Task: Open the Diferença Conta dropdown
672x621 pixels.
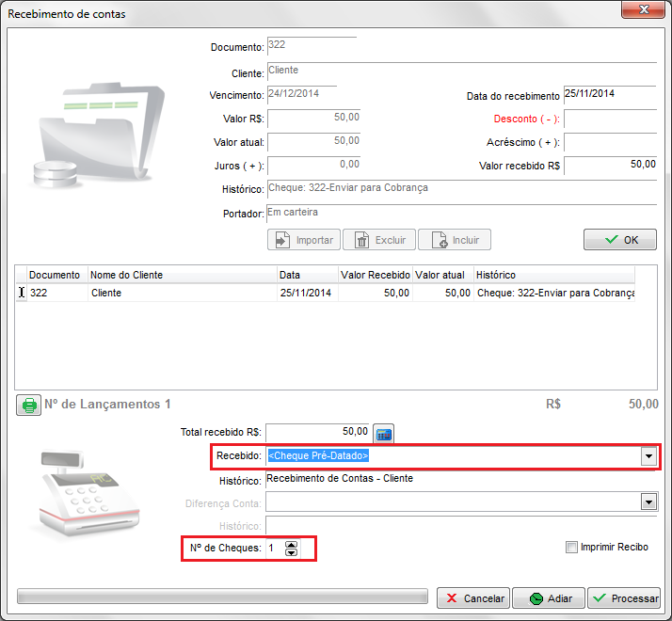Action: pyautogui.click(x=648, y=502)
